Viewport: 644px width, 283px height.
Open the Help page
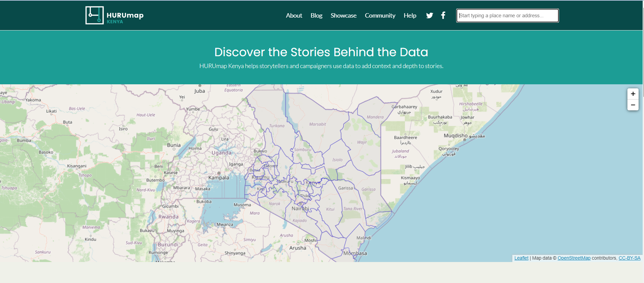409,16
